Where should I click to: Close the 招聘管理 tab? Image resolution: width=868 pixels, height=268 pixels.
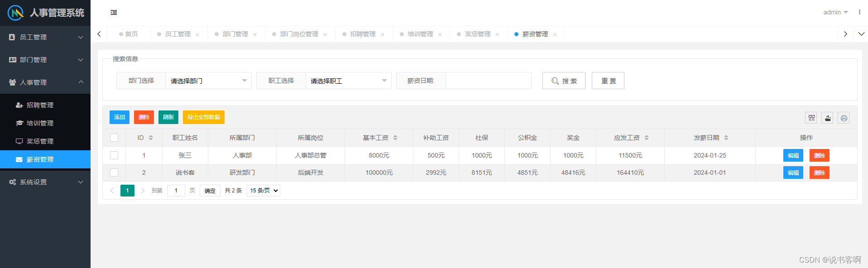click(383, 34)
